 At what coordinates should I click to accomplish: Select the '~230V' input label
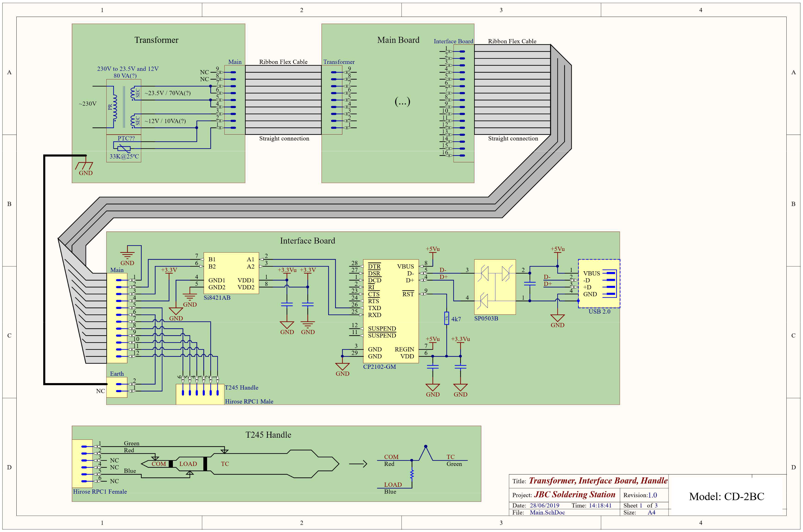pos(88,103)
